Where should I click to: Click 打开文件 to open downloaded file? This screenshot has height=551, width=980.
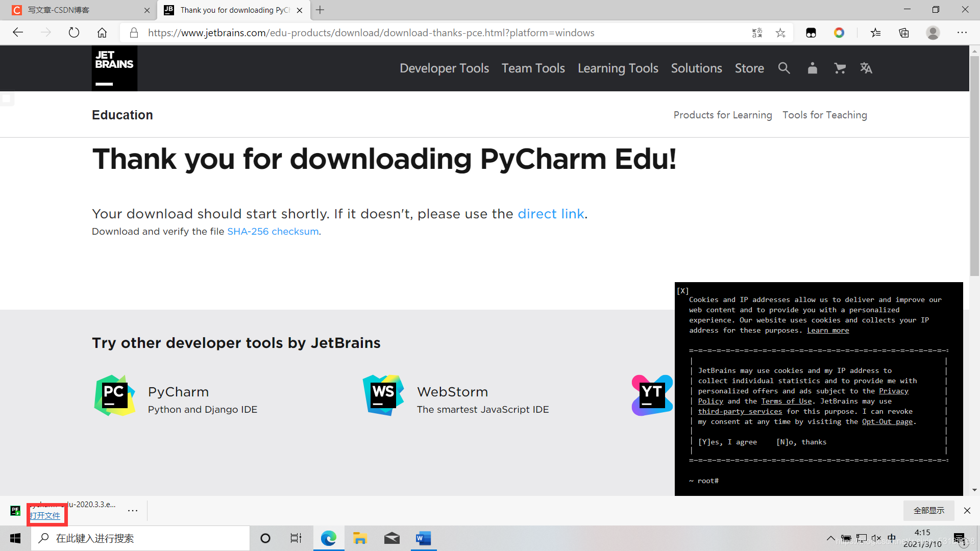coord(45,516)
